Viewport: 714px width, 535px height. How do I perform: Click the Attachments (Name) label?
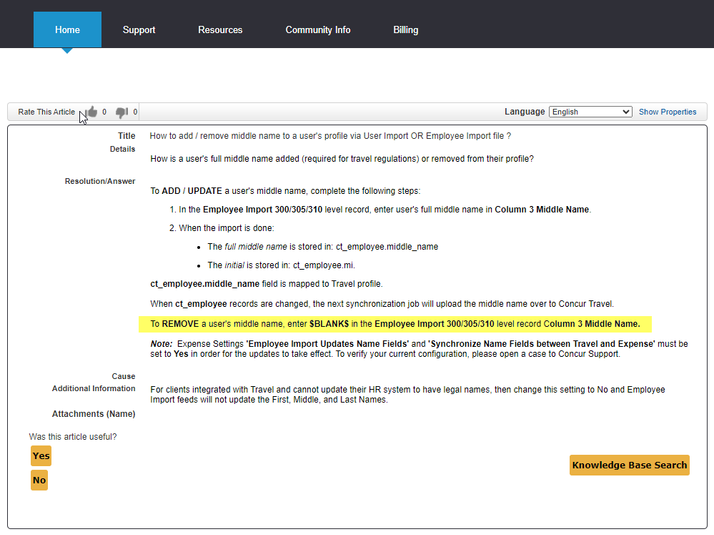pos(93,414)
